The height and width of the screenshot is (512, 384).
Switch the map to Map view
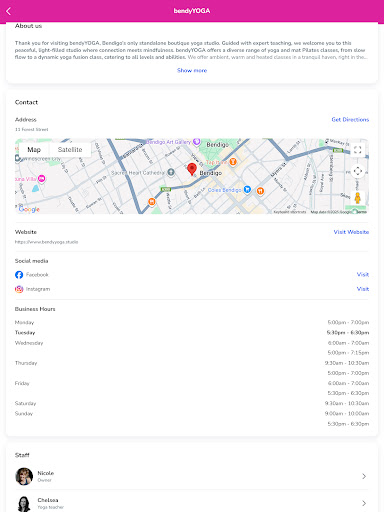(34, 150)
